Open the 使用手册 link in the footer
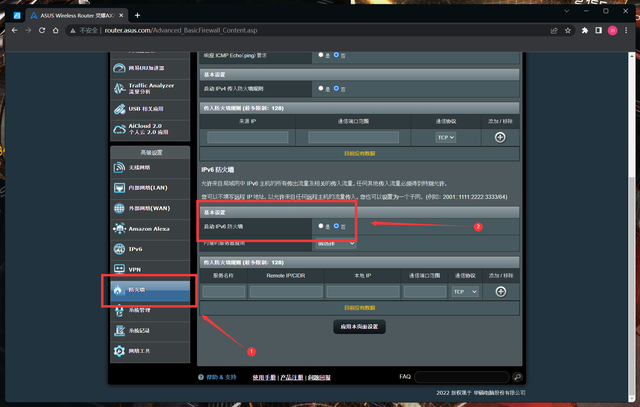 click(x=263, y=378)
